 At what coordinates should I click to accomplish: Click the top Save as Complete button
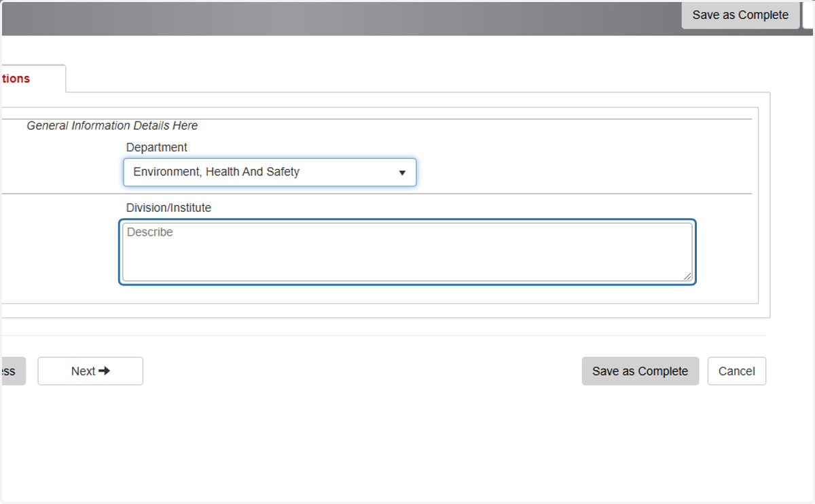coord(740,15)
